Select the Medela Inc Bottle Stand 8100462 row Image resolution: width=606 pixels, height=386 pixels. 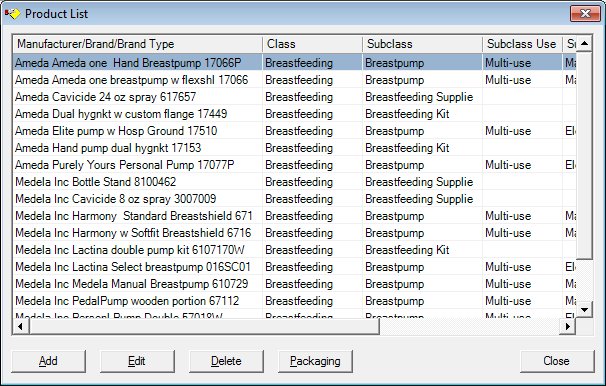coord(294,182)
